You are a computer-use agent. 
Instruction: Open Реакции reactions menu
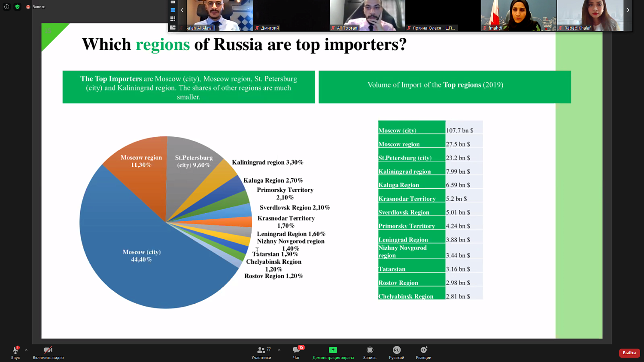[x=423, y=353]
